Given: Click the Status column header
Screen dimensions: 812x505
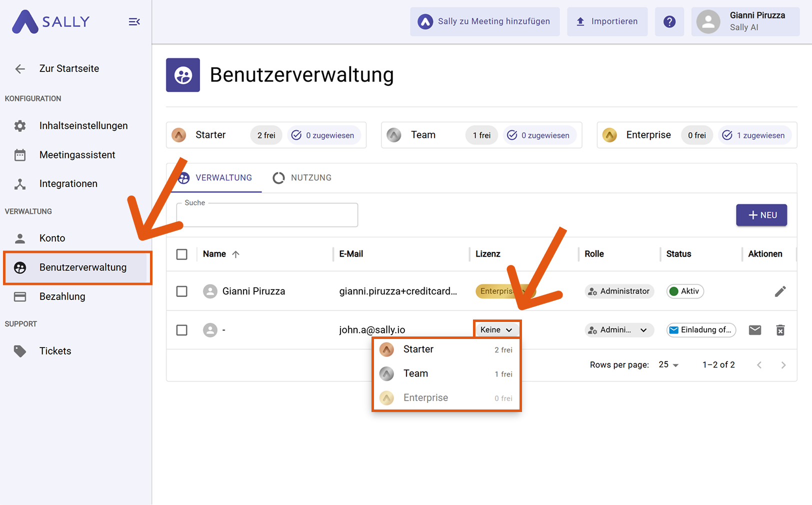Looking at the screenshot, I should click(678, 254).
